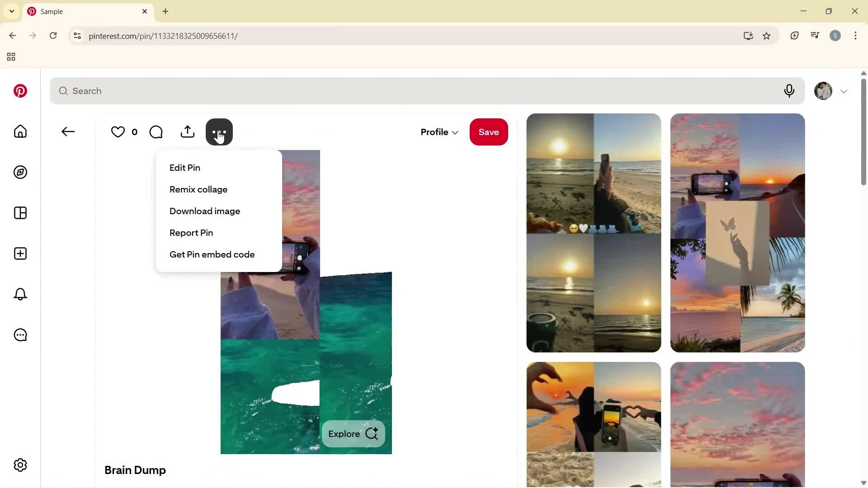Click the red Save button
The image size is (868, 488).
[489, 132]
